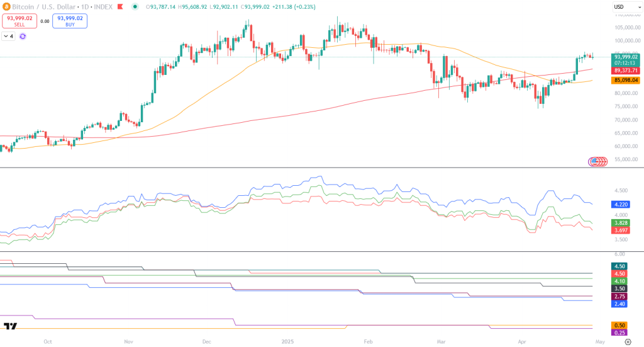The height and width of the screenshot is (347, 644).
Task: Click the open value O93,787.14
Action: pos(160,7)
